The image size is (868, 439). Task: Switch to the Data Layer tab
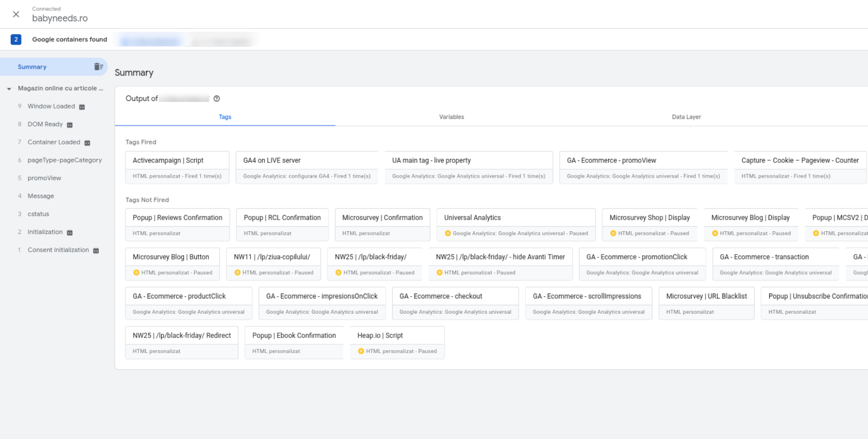(x=686, y=117)
